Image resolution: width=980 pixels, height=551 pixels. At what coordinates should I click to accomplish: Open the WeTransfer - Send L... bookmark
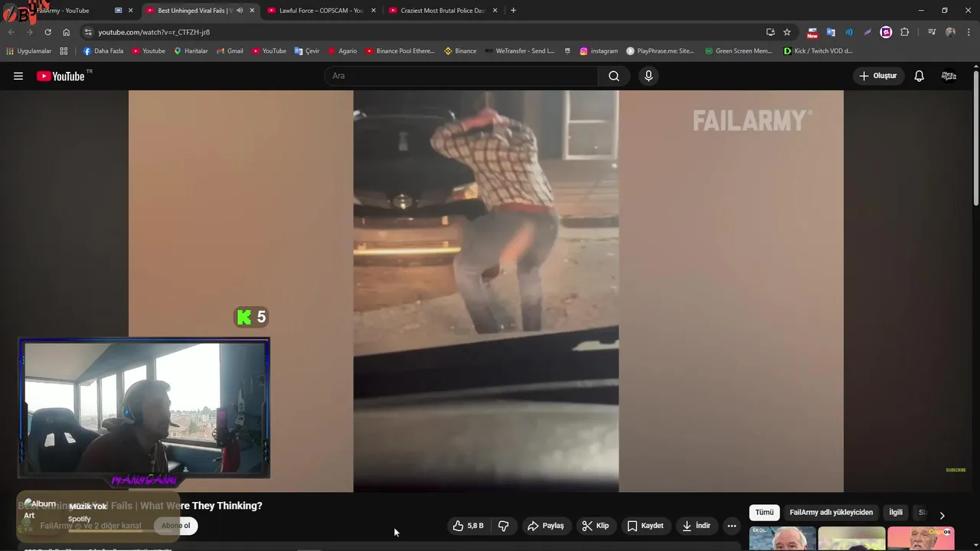[x=519, y=51]
